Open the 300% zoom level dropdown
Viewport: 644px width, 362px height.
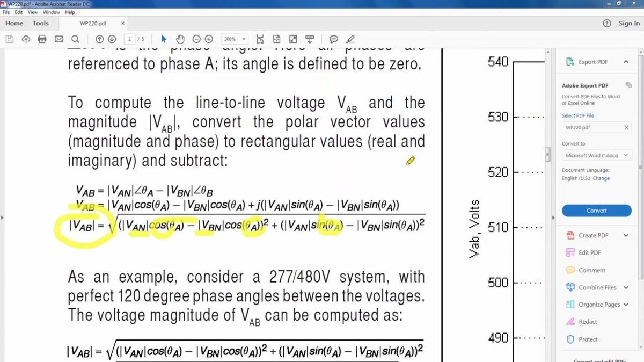pos(235,39)
